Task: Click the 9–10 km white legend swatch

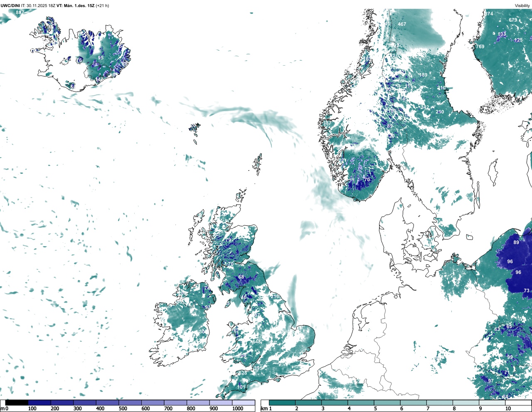Action: click(492, 403)
